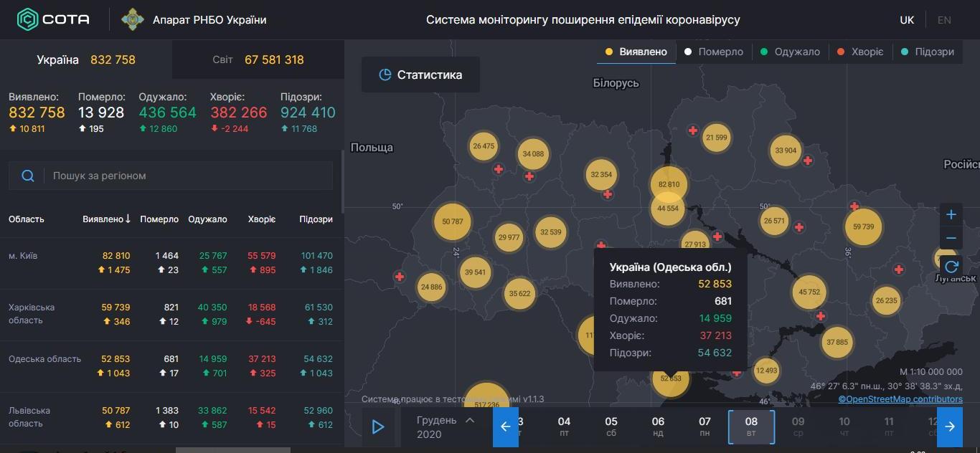Select date 06 нд on timeline
The height and width of the screenshot is (453, 980).
coord(658,427)
